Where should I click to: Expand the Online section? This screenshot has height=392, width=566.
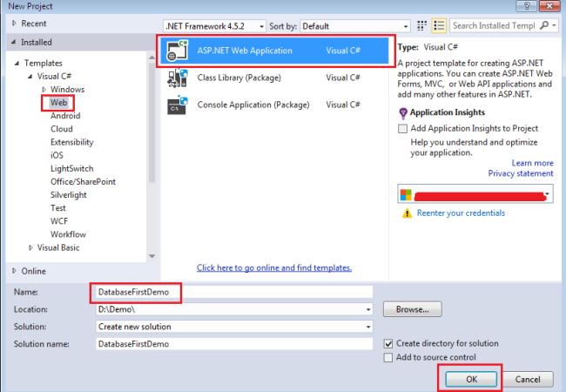point(14,271)
